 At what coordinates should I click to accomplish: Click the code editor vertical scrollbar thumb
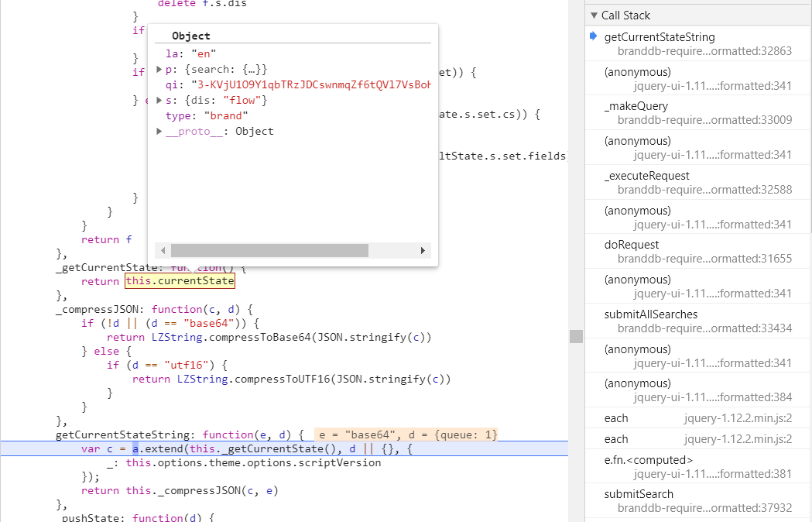coord(576,336)
